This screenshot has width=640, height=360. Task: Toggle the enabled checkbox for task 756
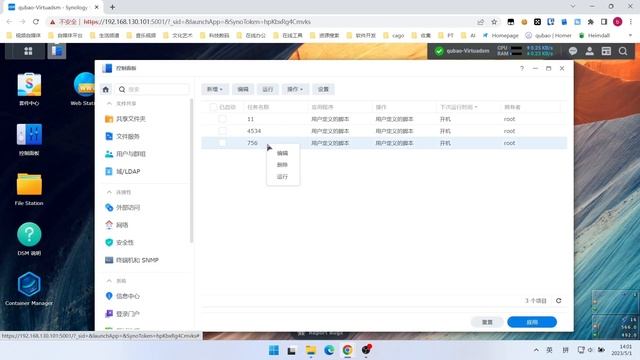point(222,143)
